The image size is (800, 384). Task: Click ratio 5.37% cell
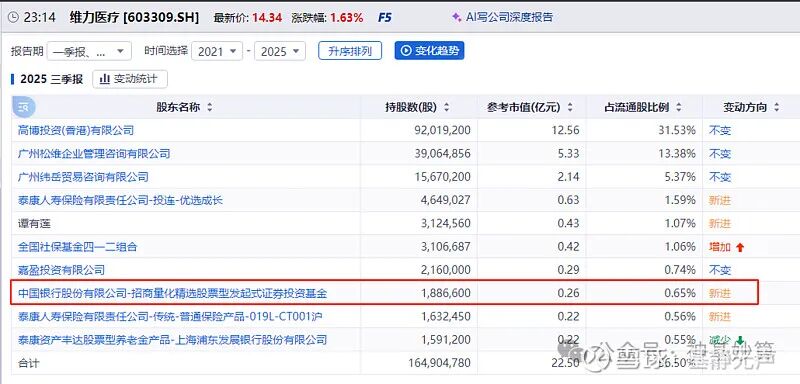[x=680, y=177]
